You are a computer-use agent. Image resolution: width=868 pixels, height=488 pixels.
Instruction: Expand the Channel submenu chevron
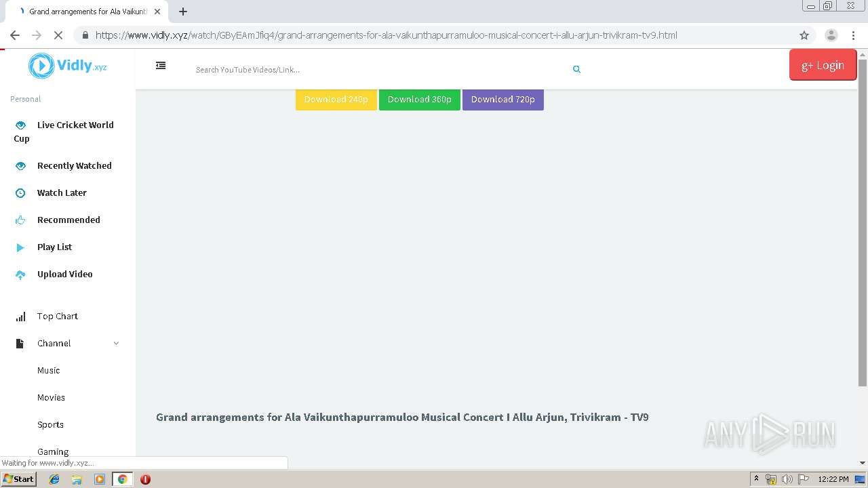[x=116, y=344]
